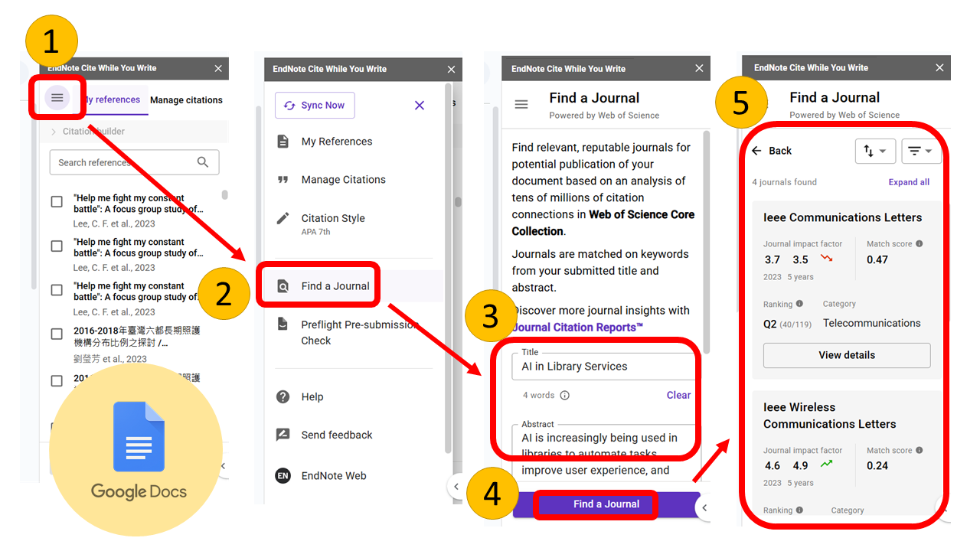Open the filter dropdown in results
The image size is (980, 551).
coord(922,151)
